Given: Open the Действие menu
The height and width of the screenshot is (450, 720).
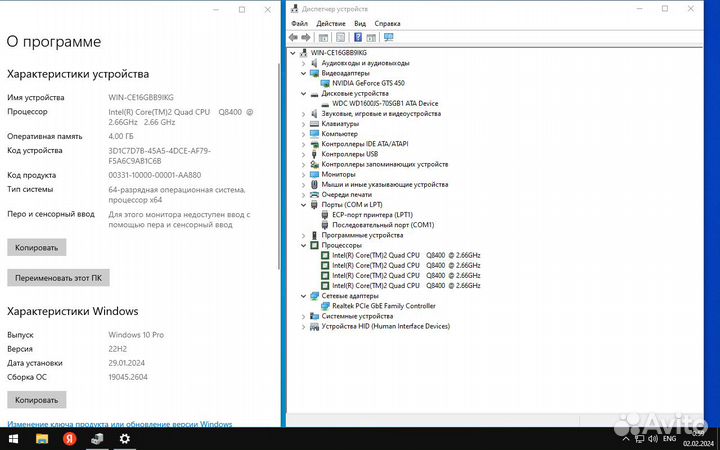Looking at the screenshot, I should [x=331, y=23].
